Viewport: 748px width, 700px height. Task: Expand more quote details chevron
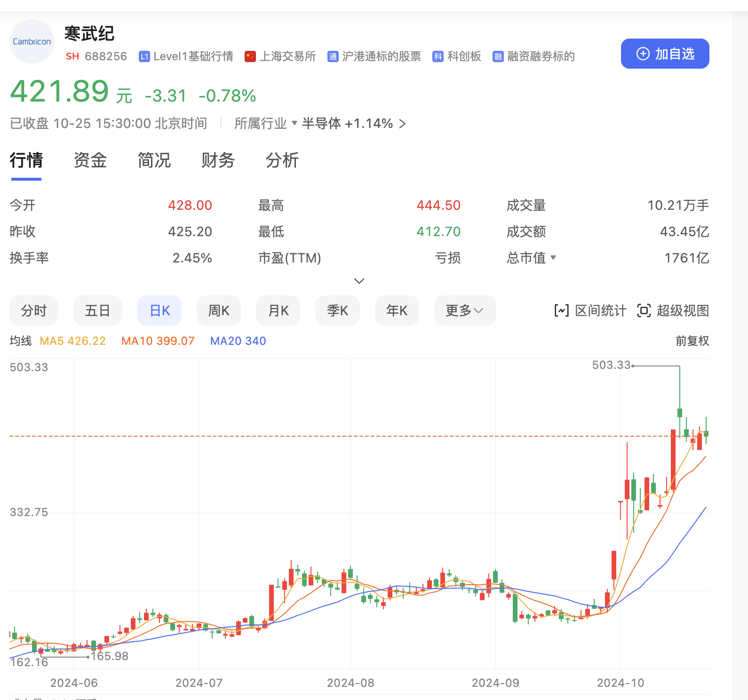[x=359, y=281]
